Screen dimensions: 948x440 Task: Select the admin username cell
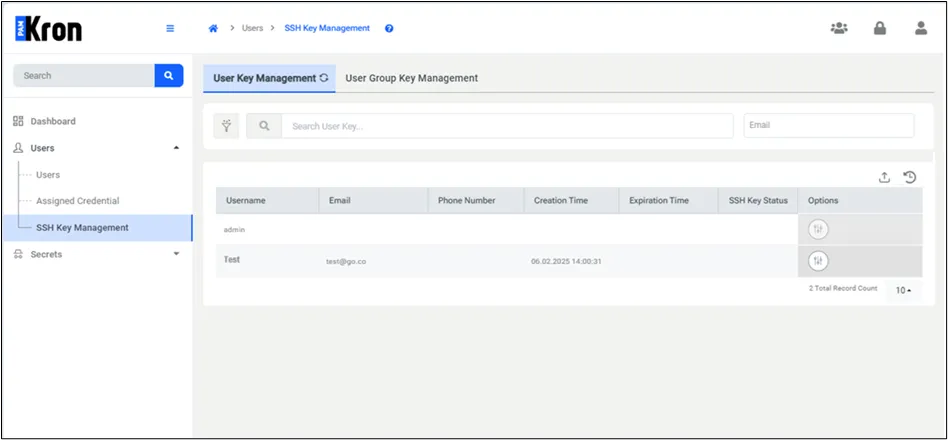tap(234, 230)
